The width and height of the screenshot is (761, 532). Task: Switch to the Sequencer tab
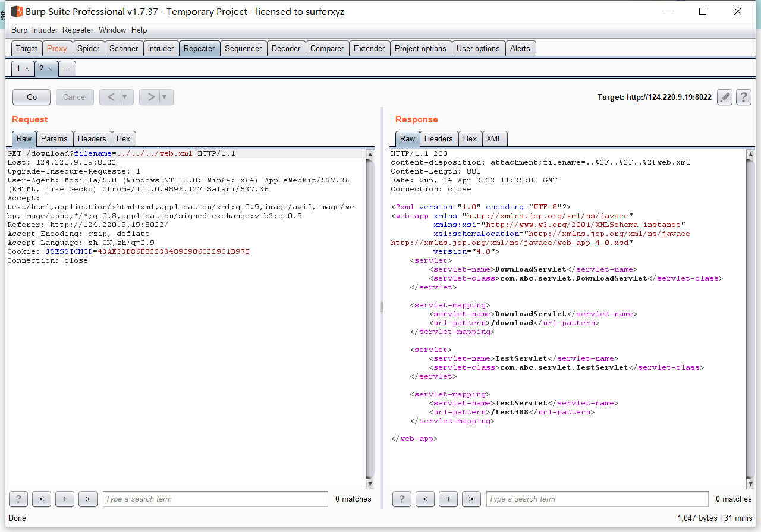(243, 48)
